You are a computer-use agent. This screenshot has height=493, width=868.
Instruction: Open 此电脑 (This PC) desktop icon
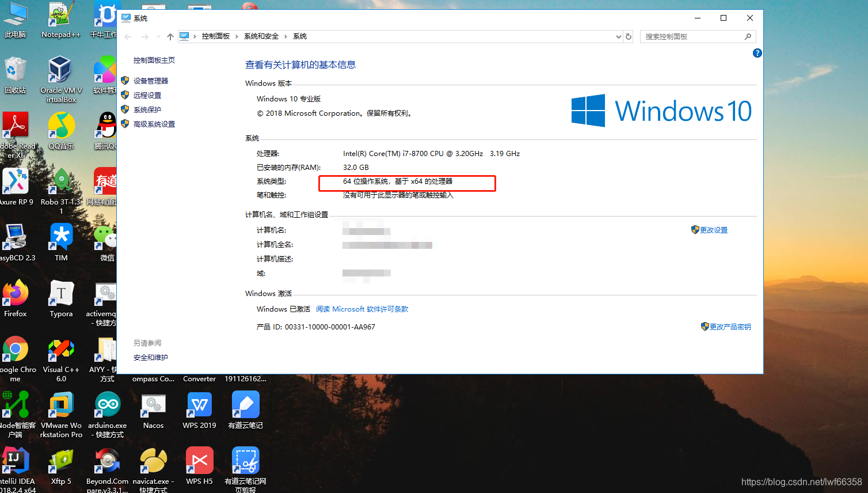pos(16,20)
